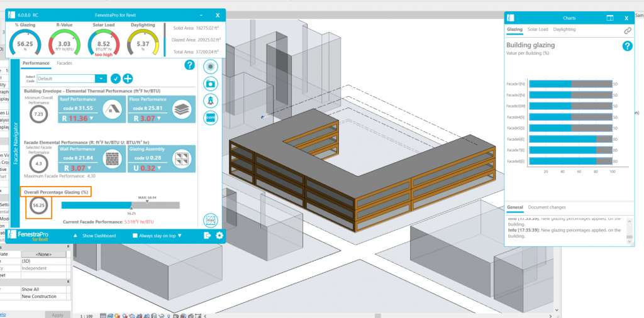
Task: Expand the Roof R 11.36 dropdown arrow
Action: 92,119
